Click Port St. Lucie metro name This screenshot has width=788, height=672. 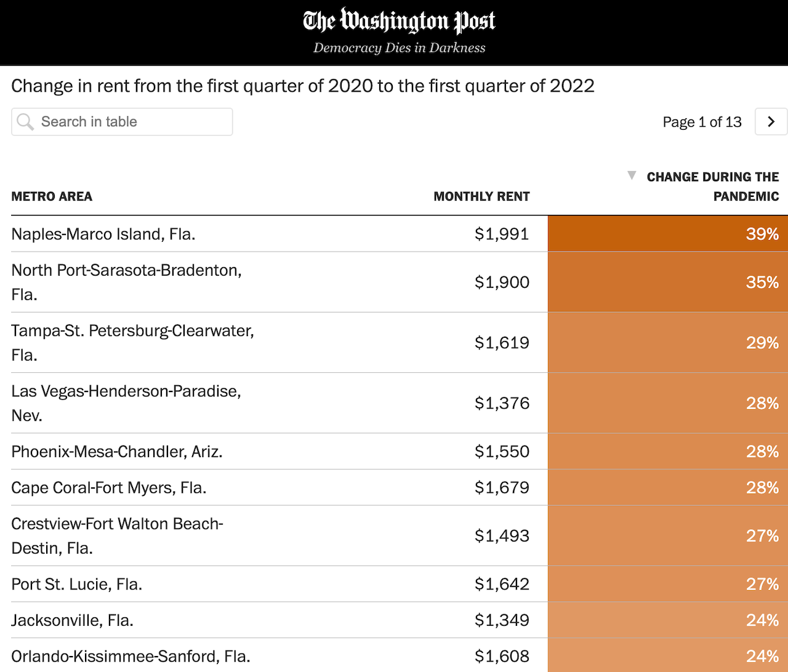[x=77, y=584]
